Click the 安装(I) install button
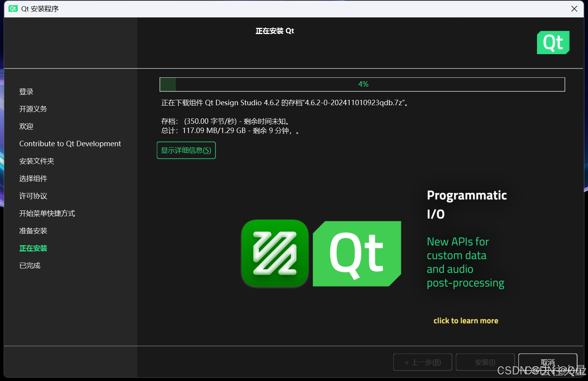Image resolution: width=588 pixels, height=381 pixels. click(x=485, y=362)
